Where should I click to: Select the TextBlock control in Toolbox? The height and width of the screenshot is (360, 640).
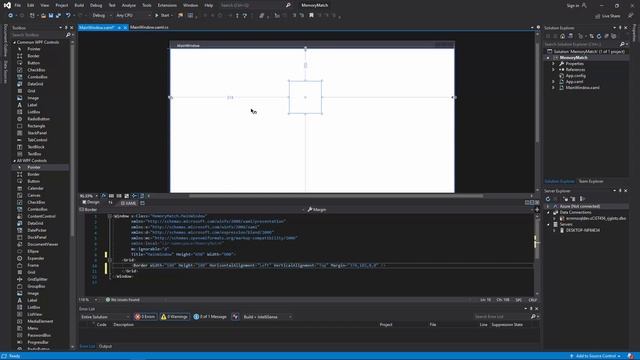point(36,147)
